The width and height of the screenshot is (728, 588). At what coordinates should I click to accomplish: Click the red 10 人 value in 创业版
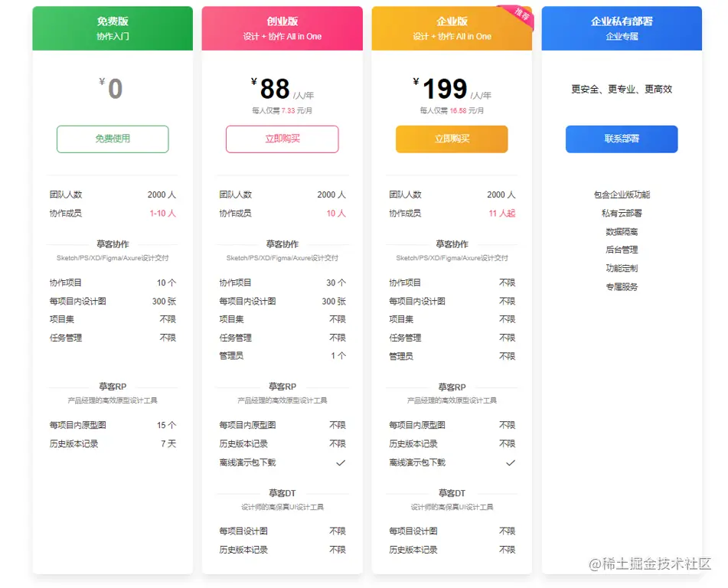(336, 213)
